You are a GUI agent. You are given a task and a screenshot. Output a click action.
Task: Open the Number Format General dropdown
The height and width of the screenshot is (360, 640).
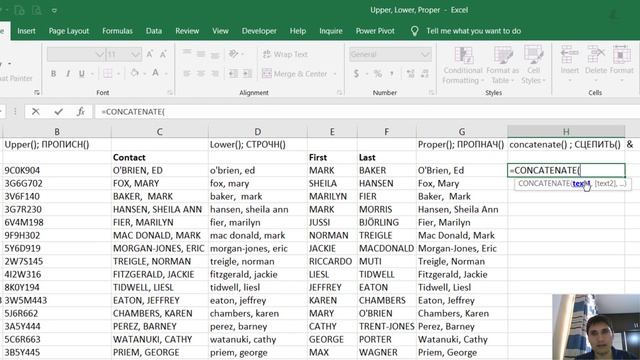425,54
